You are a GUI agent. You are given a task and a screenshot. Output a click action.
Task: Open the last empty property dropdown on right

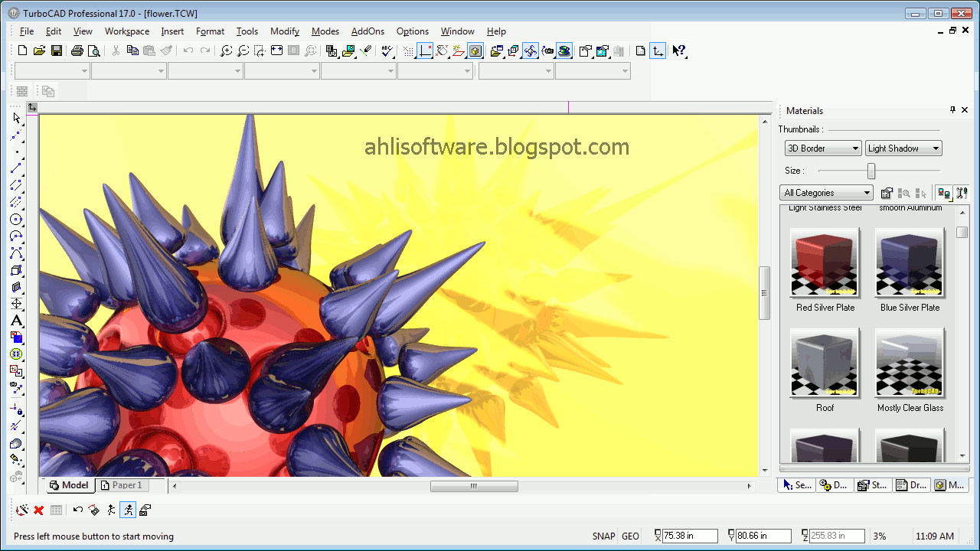pos(593,71)
